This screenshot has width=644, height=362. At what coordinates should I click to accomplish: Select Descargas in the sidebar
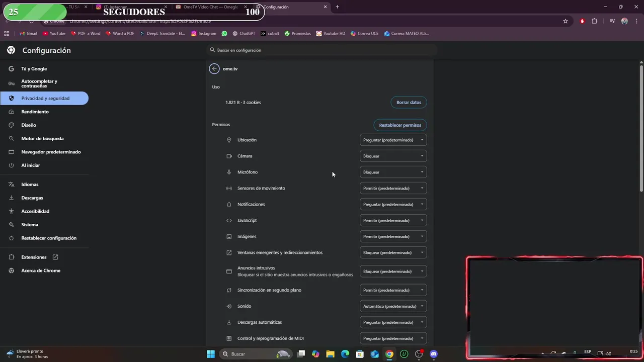[x=44, y=198]
